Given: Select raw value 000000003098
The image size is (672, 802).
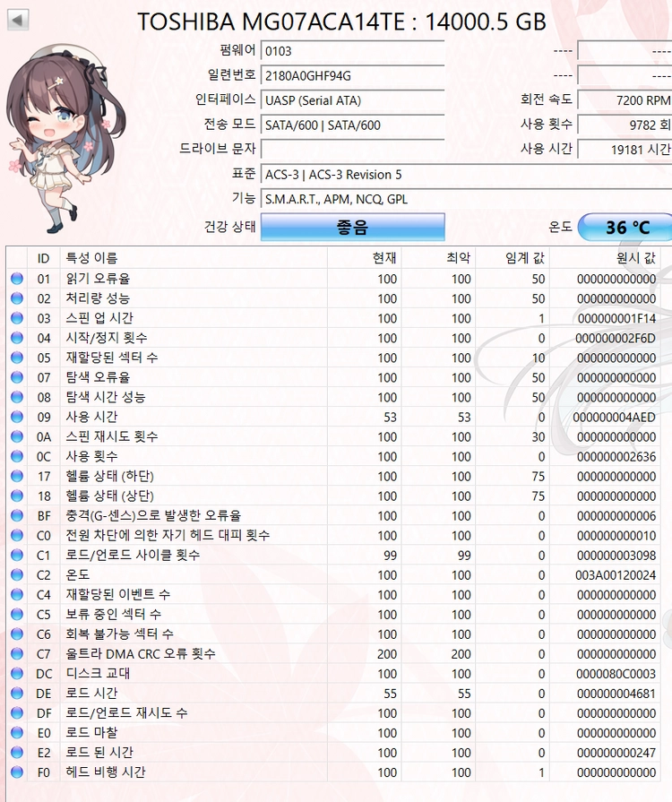Looking at the screenshot, I should [x=616, y=556].
